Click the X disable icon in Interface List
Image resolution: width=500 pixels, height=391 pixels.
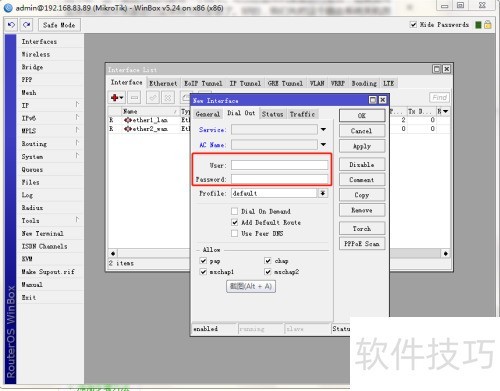[168, 98]
